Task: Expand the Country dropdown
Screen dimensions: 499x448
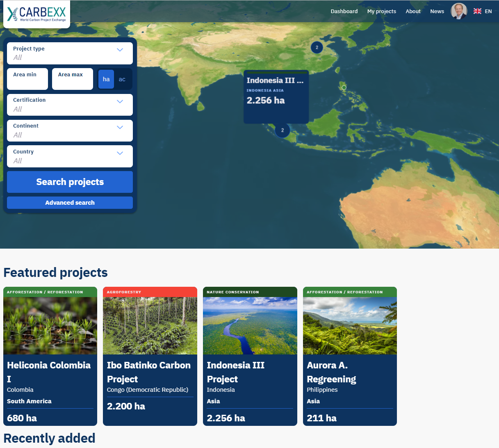Action: tap(70, 156)
